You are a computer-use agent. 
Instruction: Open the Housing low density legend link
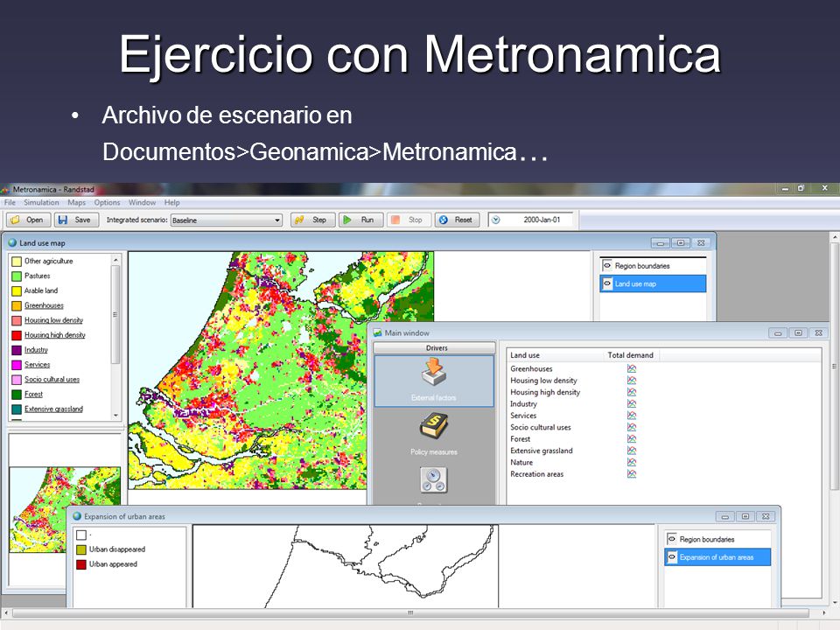(x=53, y=320)
